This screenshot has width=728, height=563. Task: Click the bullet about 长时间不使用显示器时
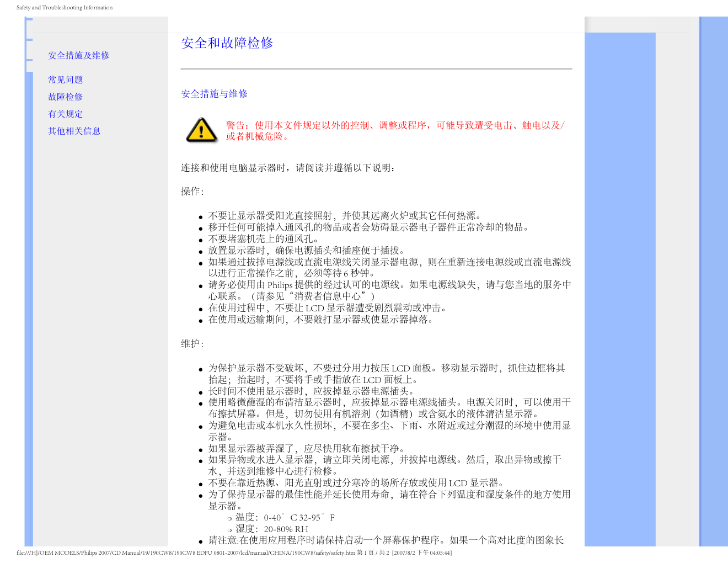pos(311,391)
